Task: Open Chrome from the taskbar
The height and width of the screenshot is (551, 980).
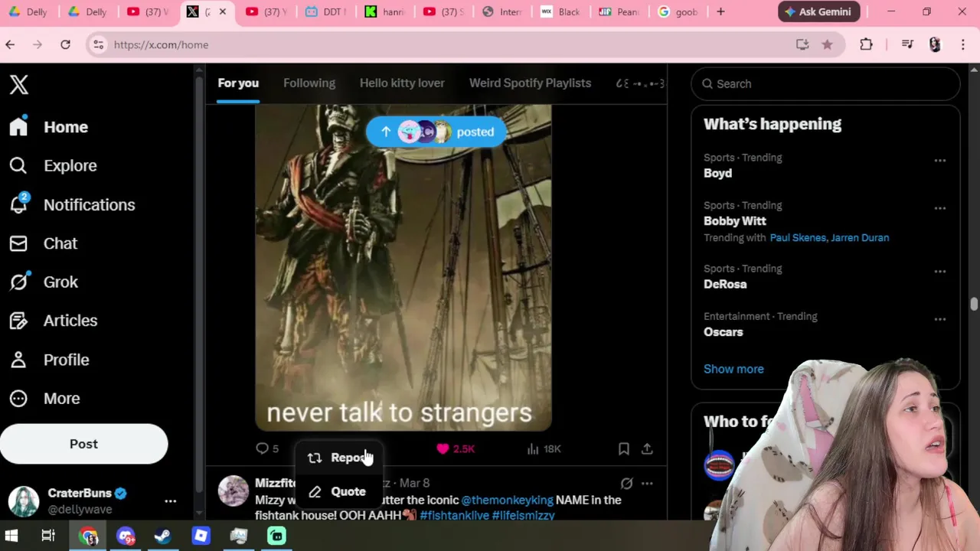Action: click(x=88, y=536)
